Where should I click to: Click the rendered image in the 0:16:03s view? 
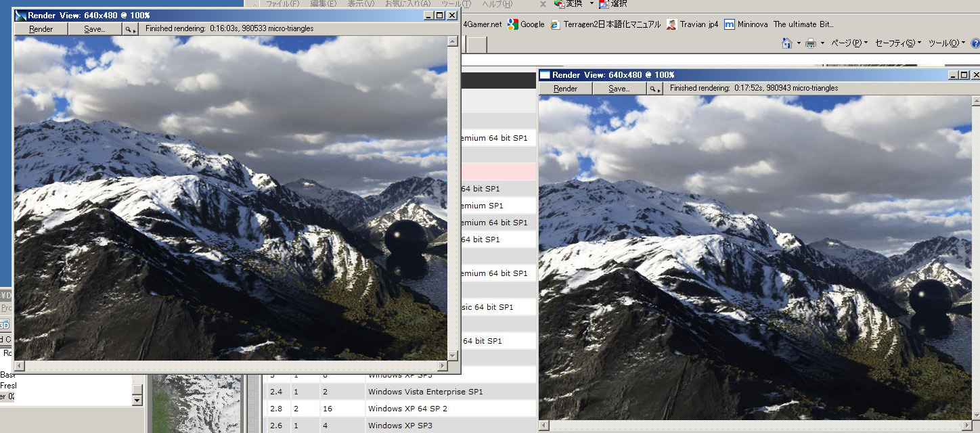(230, 198)
